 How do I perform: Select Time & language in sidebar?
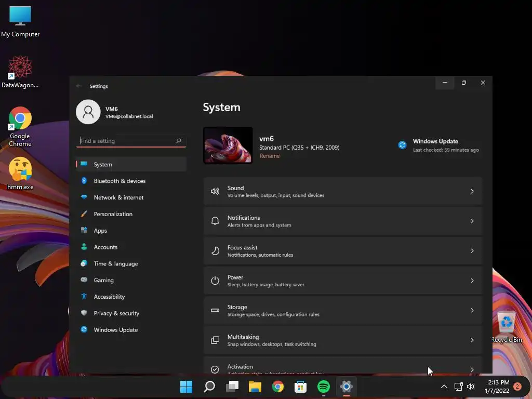pyautogui.click(x=131, y=263)
